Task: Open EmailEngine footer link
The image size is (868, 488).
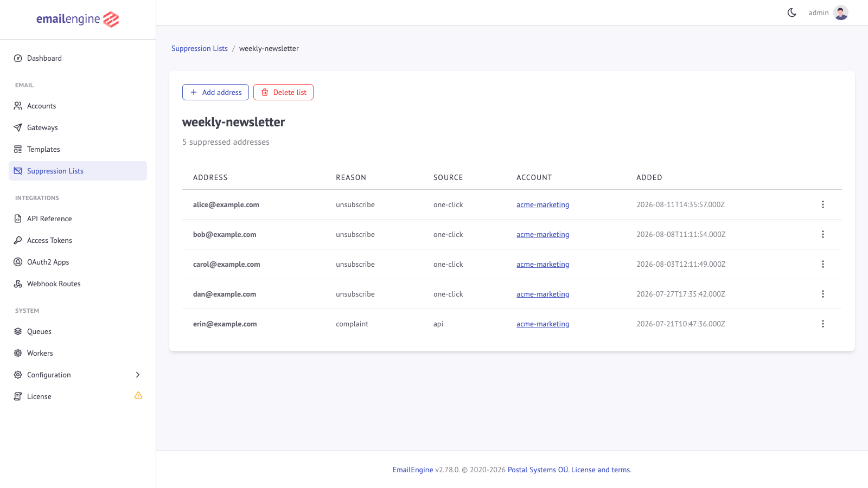Action: tap(413, 470)
